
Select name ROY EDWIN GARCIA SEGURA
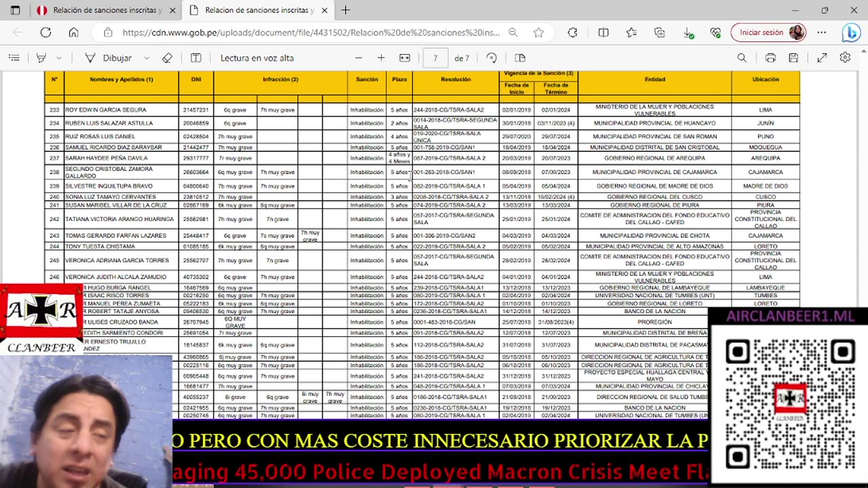tap(106, 110)
